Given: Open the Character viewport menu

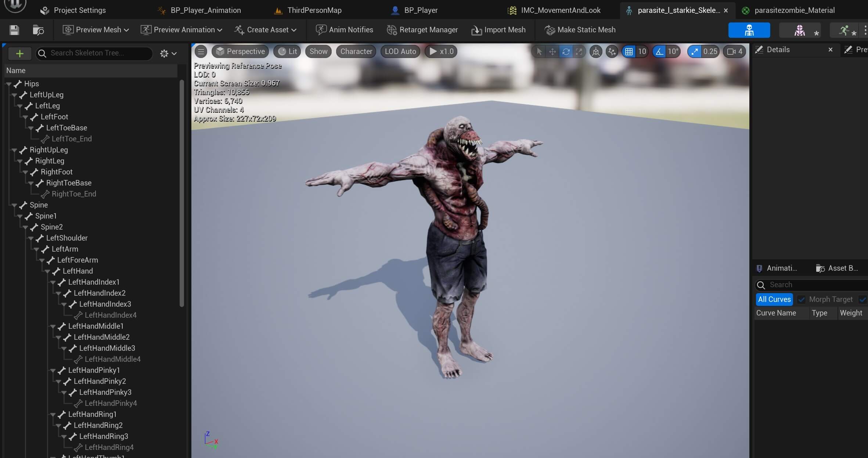Looking at the screenshot, I should coord(356,51).
